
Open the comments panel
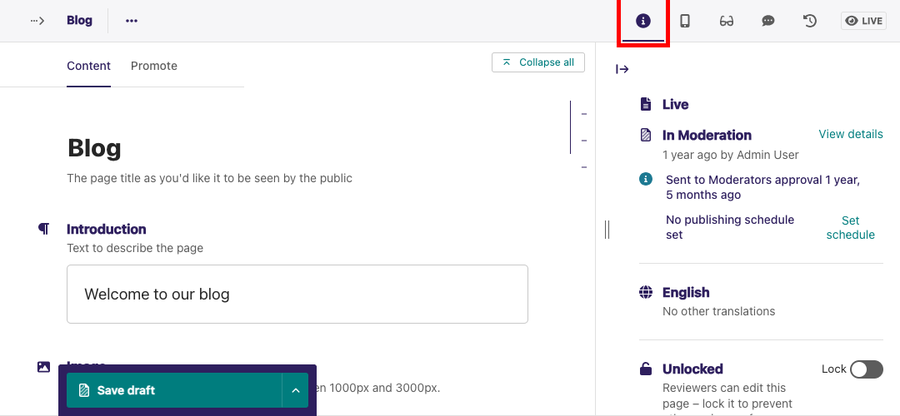pyautogui.click(x=768, y=21)
